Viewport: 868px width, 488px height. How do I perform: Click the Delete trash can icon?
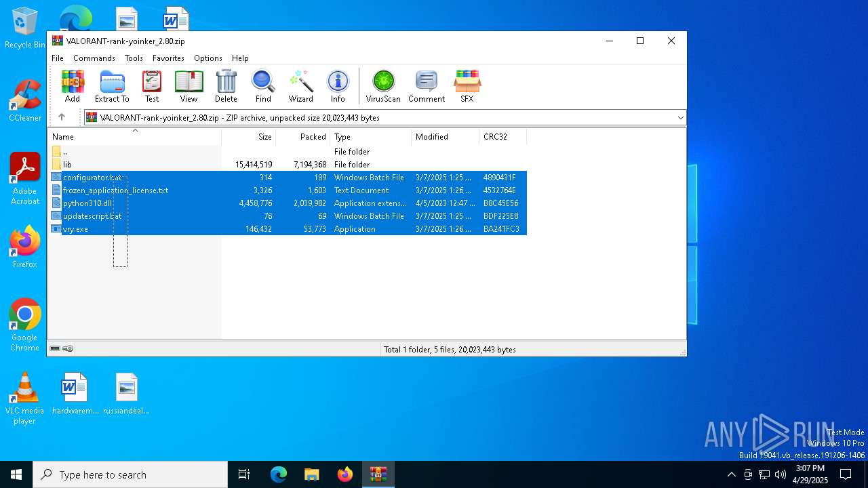(226, 86)
